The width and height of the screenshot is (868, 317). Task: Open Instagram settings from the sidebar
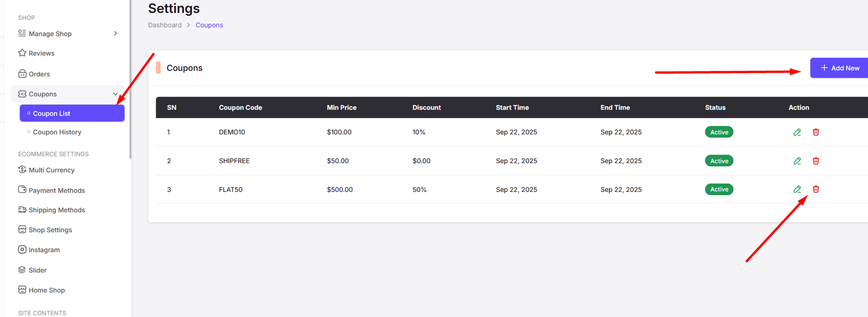[x=44, y=250]
